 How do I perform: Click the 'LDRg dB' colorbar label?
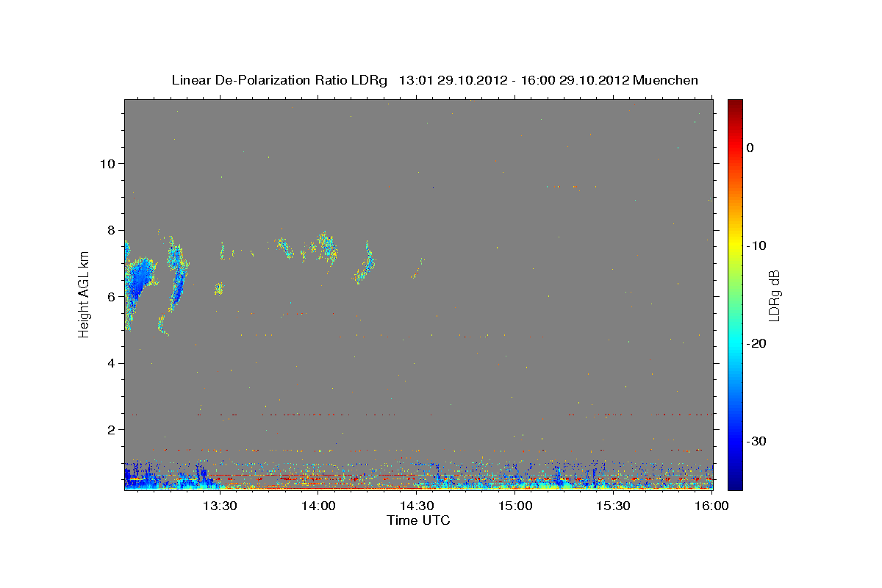[x=774, y=295]
